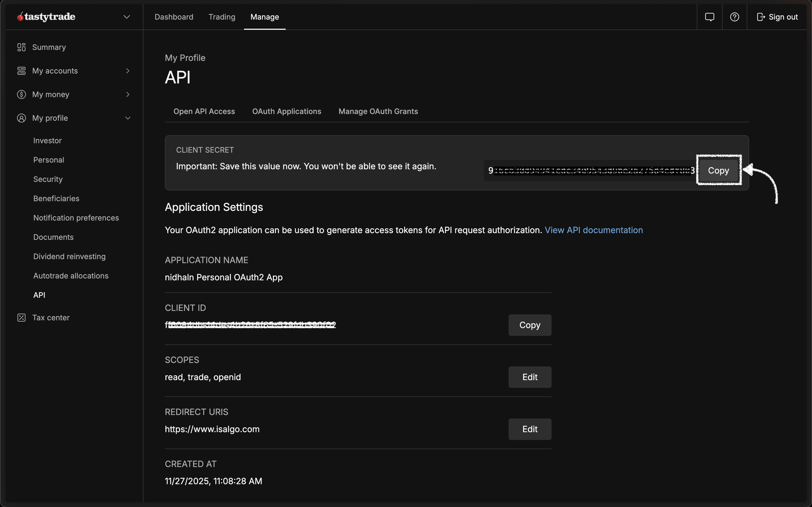The height and width of the screenshot is (507, 812).
Task: Click the My accounts stack icon
Action: coord(21,71)
